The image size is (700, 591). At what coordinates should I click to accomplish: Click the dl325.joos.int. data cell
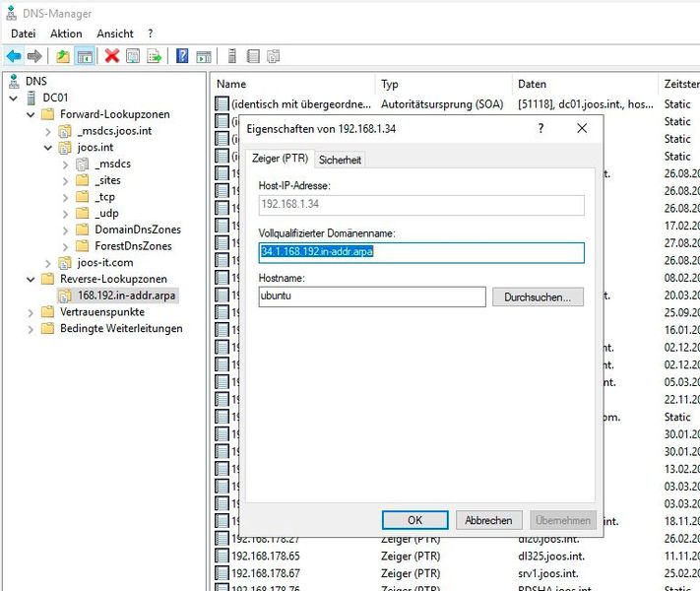[x=551, y=556]
